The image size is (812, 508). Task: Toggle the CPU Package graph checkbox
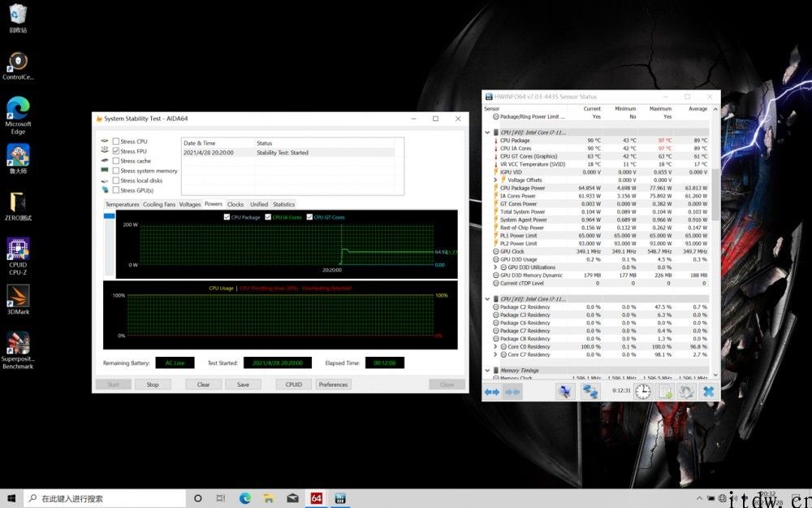point(227,217)
